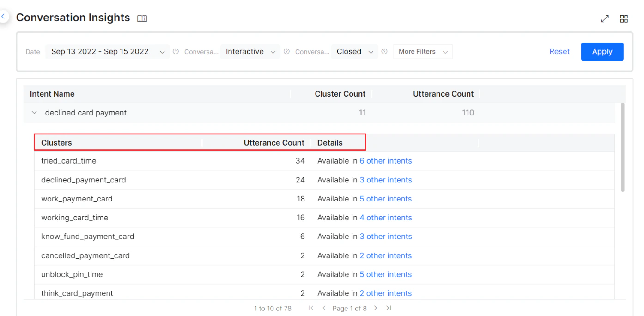This screenshot has width=644, height=316.
Task: Open documentation book icon beside Conversation Insights
Action: [x=142, y=18]
